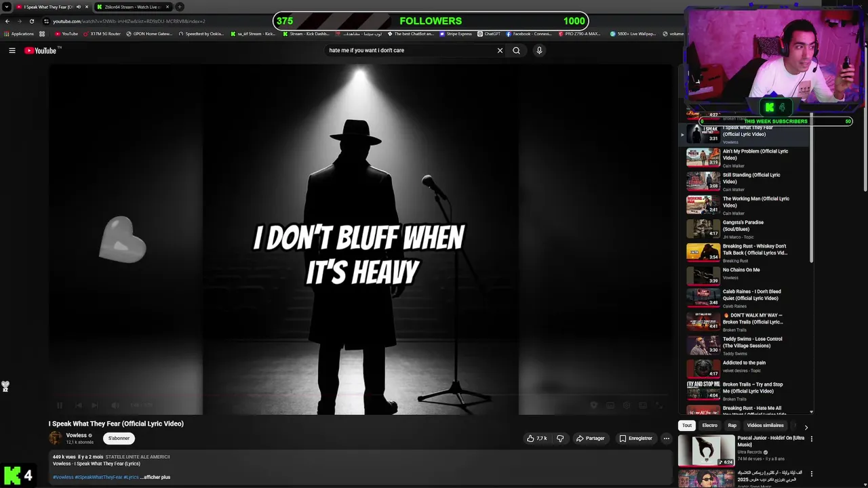Clear the YouTube search query

500,50
